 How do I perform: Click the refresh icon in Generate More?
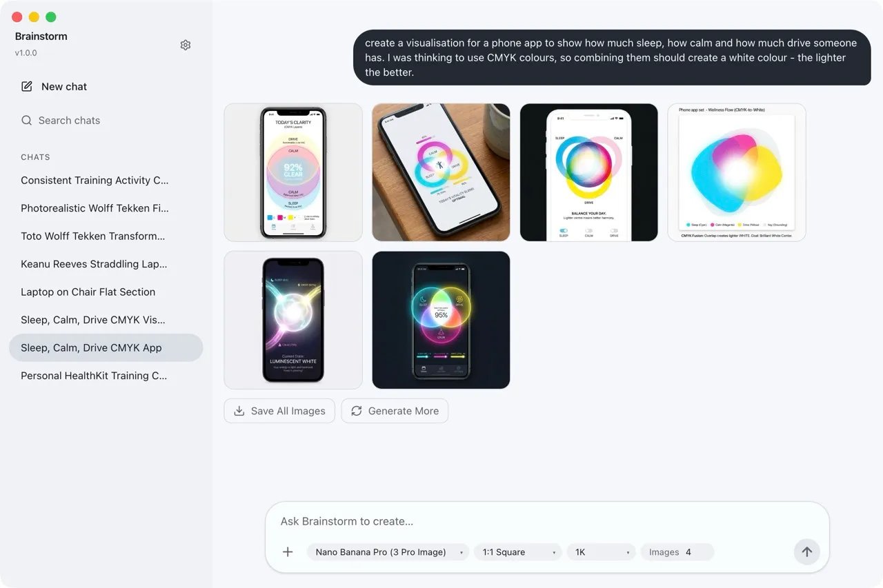tap(357, 411)
